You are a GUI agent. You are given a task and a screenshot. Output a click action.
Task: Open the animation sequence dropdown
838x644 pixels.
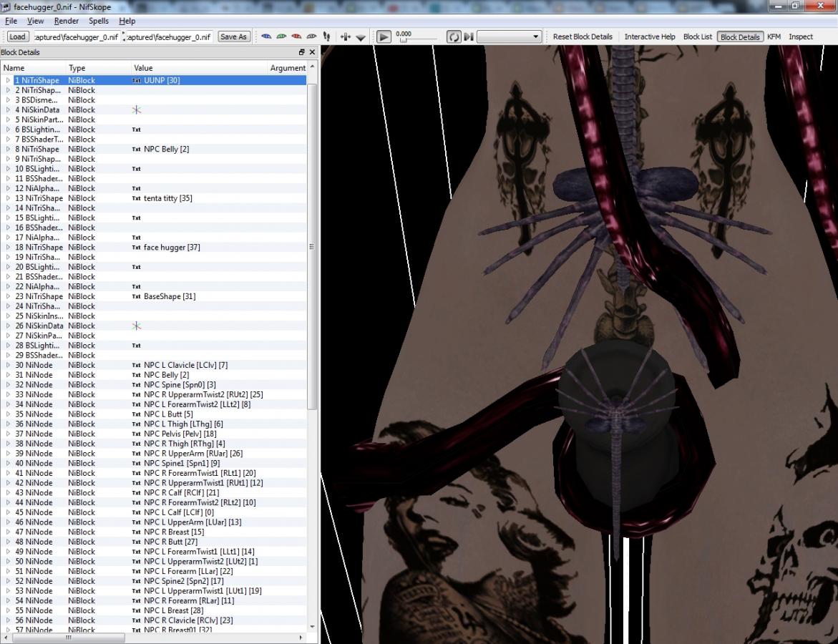tap(509, 36)
